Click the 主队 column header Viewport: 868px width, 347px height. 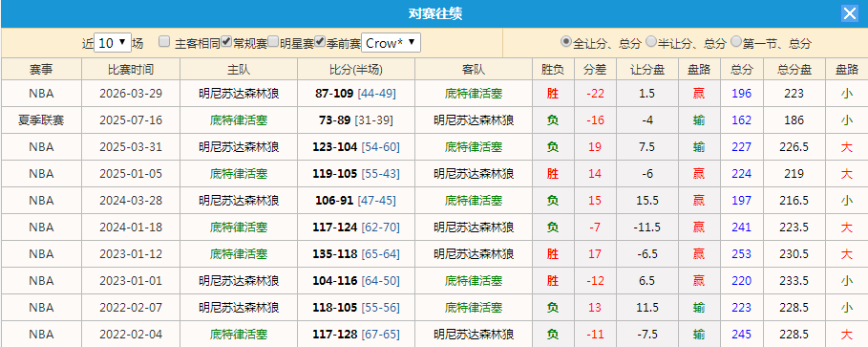point(239,69)
